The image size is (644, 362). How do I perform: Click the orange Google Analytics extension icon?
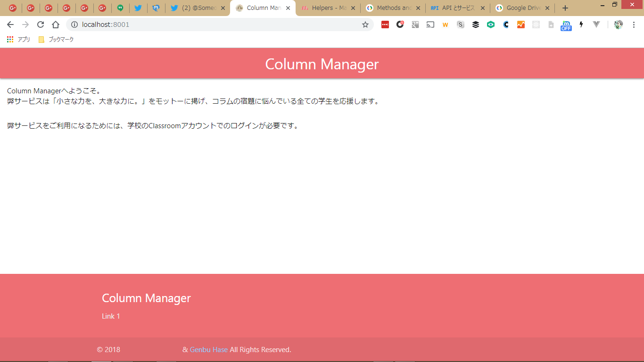521,25
